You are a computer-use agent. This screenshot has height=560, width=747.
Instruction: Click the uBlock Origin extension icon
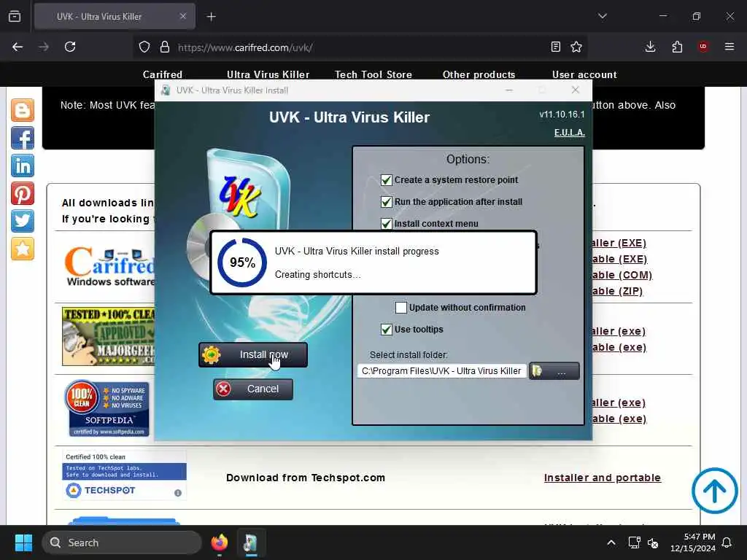tap(703, 47)
